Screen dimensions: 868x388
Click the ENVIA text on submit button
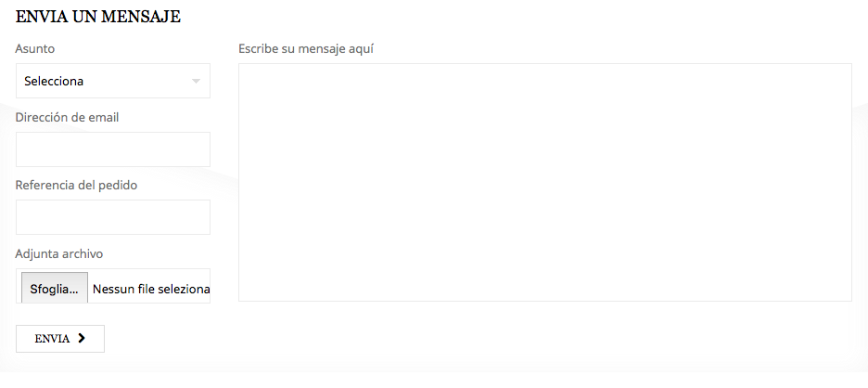click(x=52, y=339)
